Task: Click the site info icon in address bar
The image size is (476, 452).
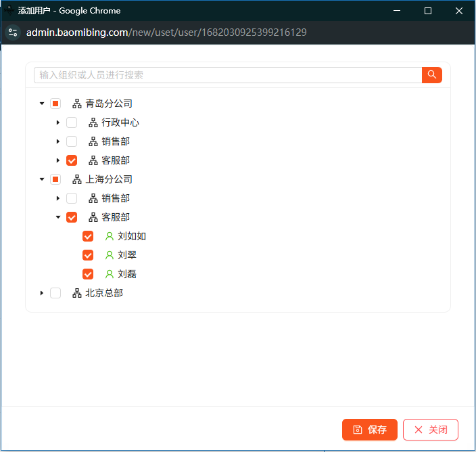Action: pos(13,32)
